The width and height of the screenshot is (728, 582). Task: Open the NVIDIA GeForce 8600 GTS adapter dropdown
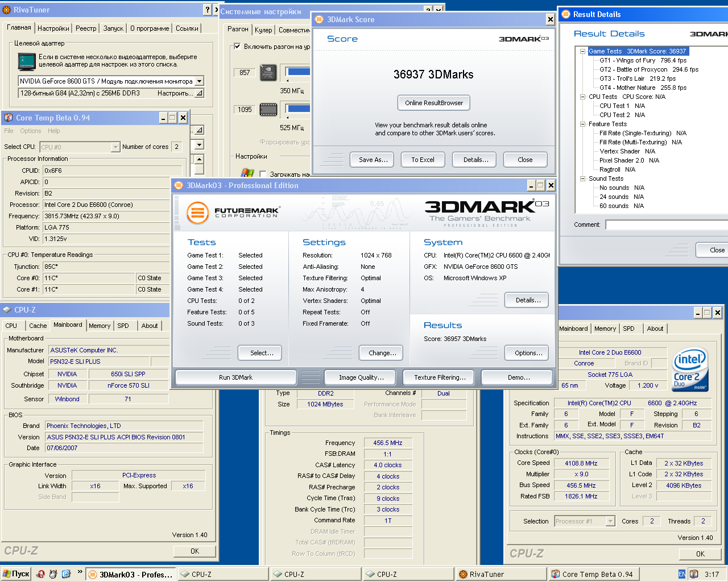(199, 81)
